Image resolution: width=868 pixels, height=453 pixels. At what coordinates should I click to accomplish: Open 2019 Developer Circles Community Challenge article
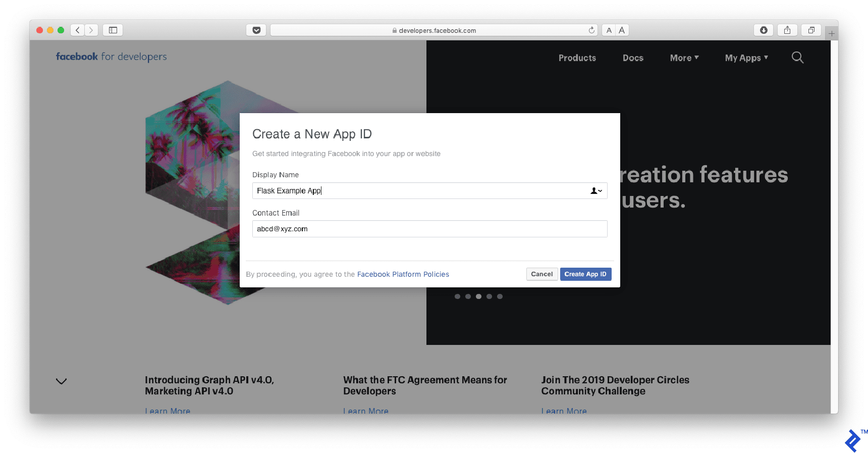[x=615, y=385]
